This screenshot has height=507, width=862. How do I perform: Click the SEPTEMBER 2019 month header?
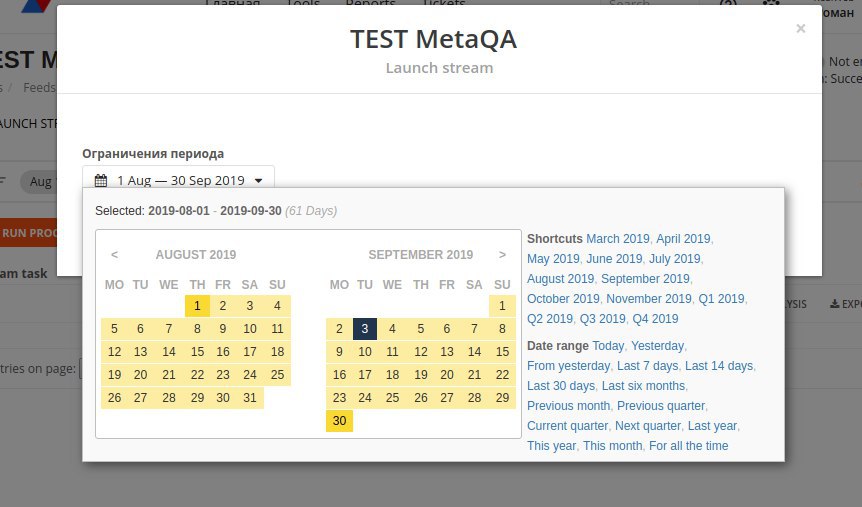pyautogui.click(x=421, y=255)
